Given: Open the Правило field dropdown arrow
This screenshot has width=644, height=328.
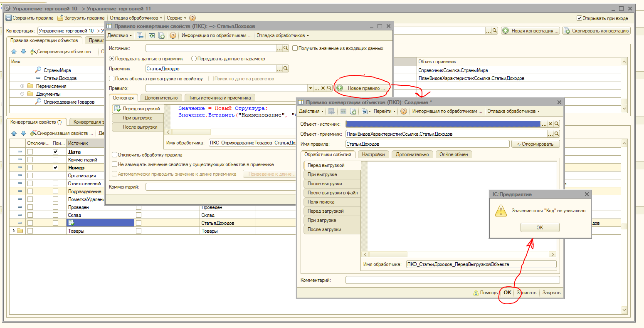Looking at the screenshot, I should coord(310,88).
